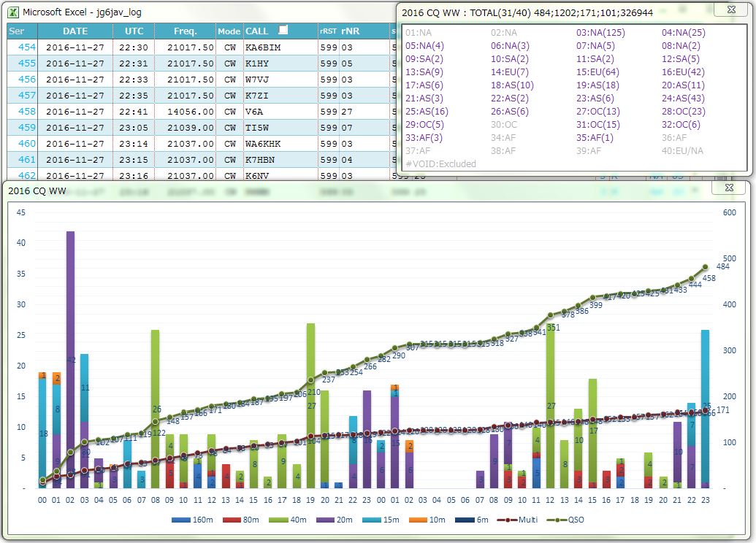Click the Multi line legend marker

507,520
